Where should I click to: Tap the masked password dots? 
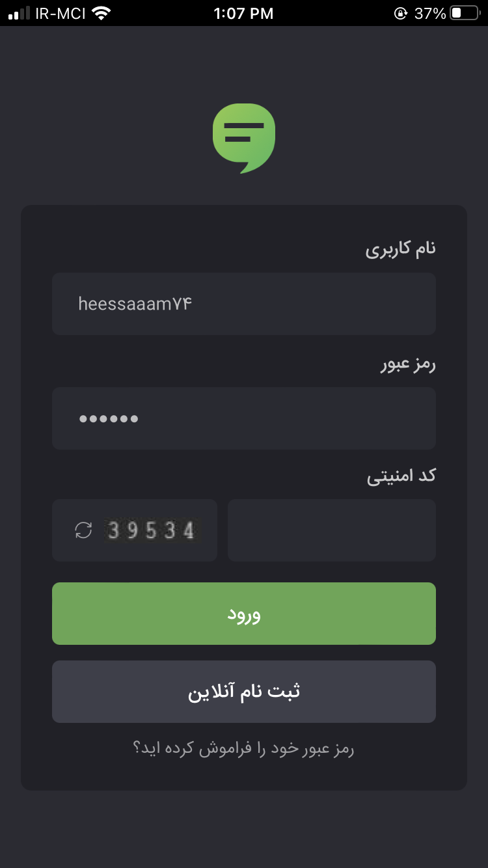pos(109,419)
